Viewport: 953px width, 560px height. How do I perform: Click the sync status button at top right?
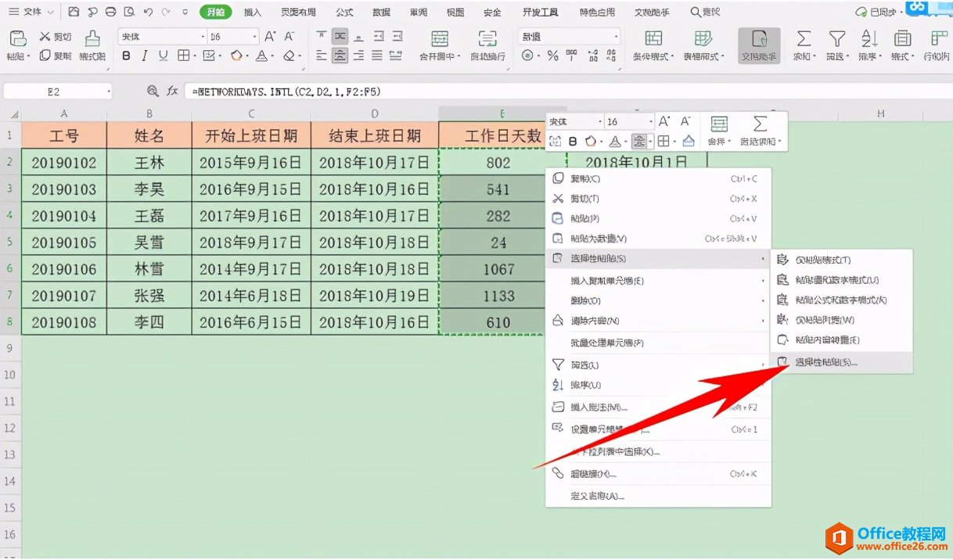point(877,13)
